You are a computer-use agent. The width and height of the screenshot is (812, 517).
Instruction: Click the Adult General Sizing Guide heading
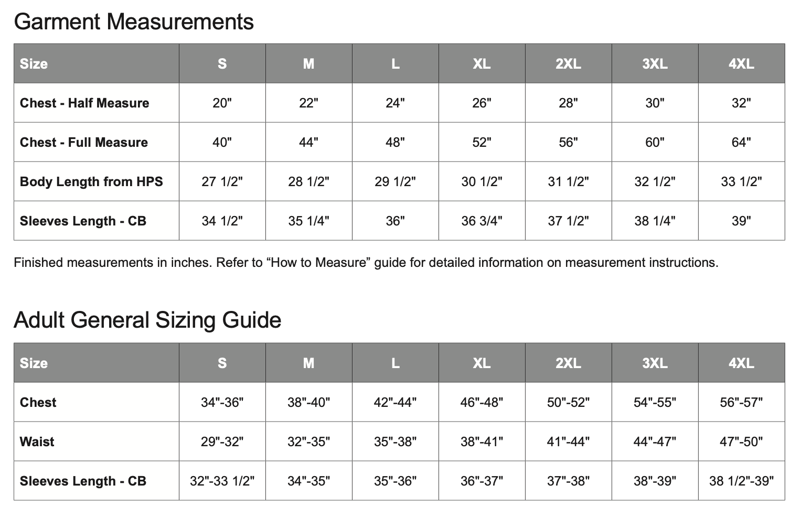tap(147, 320)
